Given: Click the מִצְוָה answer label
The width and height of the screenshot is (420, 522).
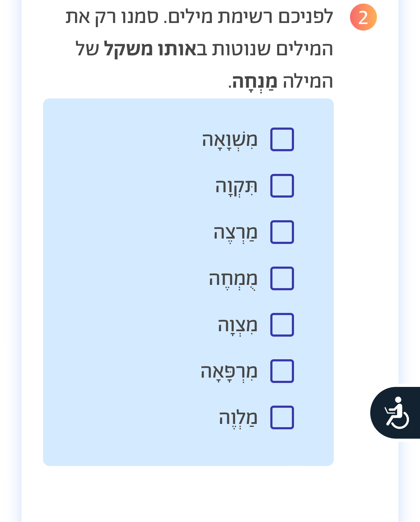Looking at the screenshot, I should pos(238,325).
